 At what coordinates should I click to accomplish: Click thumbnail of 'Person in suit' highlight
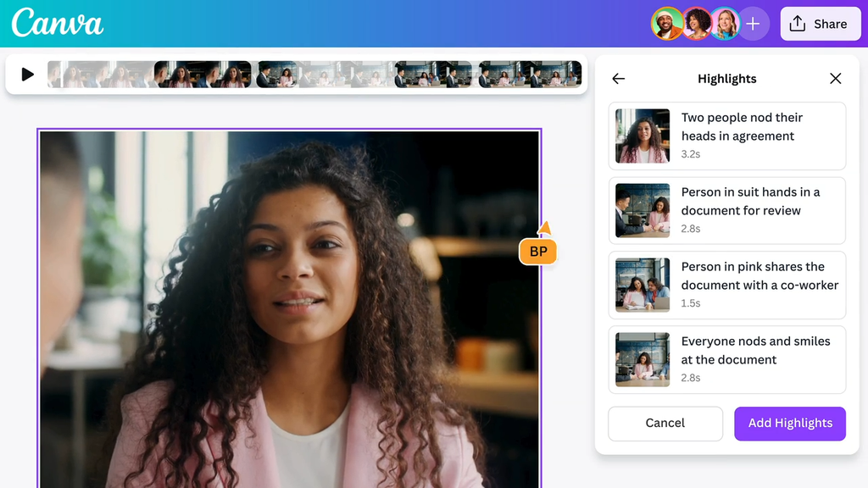click(x=643, y=210)
